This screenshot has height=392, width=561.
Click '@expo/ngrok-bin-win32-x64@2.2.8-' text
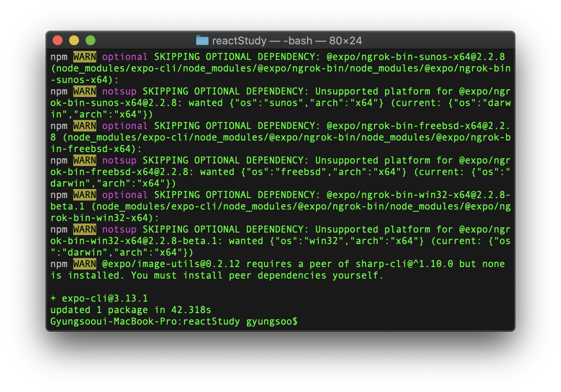418,195
